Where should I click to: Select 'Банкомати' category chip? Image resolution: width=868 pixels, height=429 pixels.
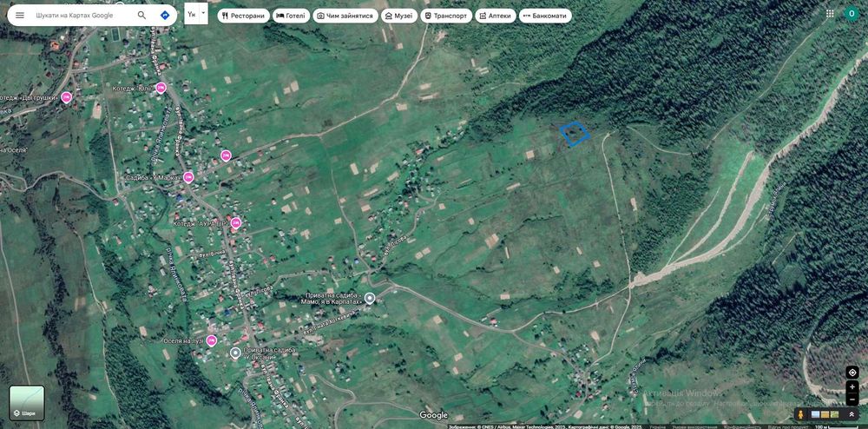coord(545,16)
